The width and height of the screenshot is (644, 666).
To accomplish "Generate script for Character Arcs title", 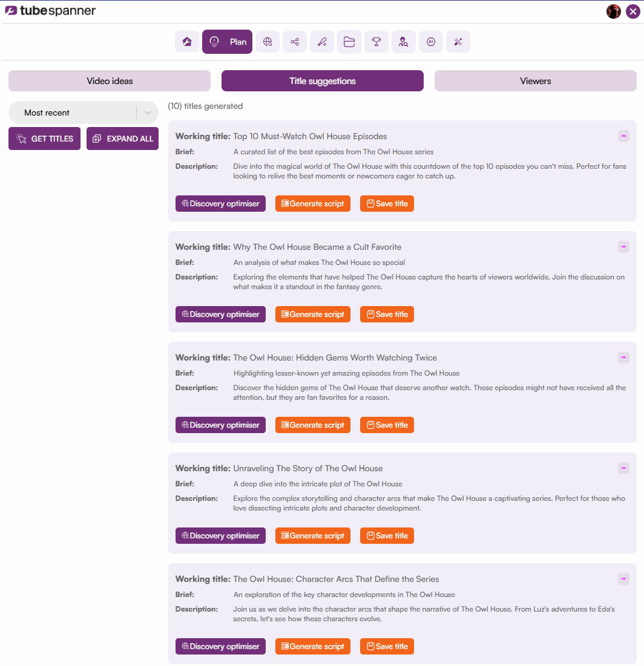I will point(313,647).
